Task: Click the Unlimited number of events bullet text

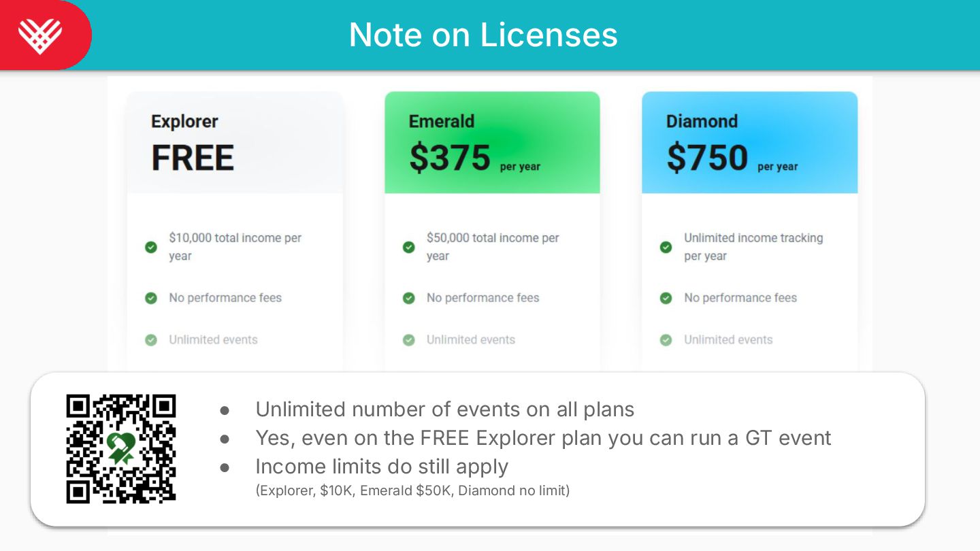Action: [444, 410]
